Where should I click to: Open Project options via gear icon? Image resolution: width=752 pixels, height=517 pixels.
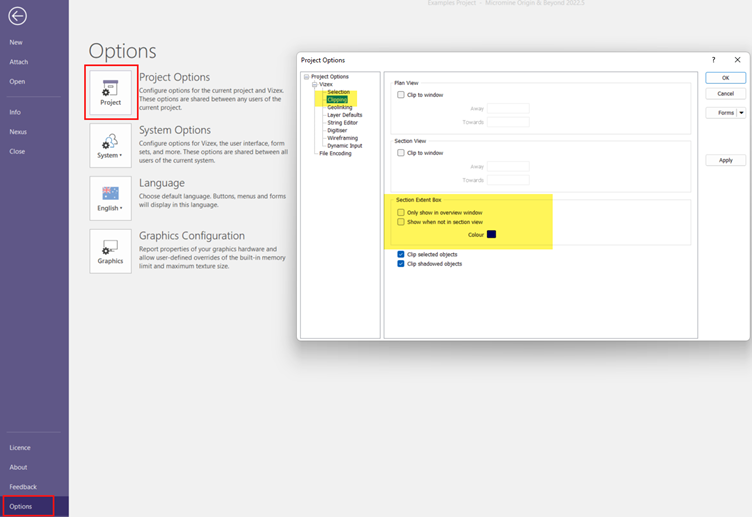[x=110, y=93]
